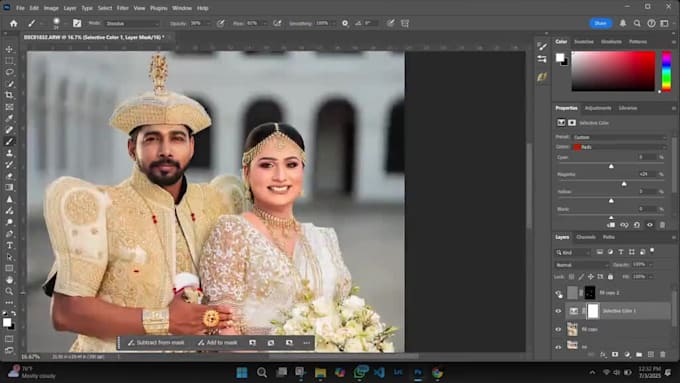Select the Eraser tool

pyautogui.click(x=9, y=176)
